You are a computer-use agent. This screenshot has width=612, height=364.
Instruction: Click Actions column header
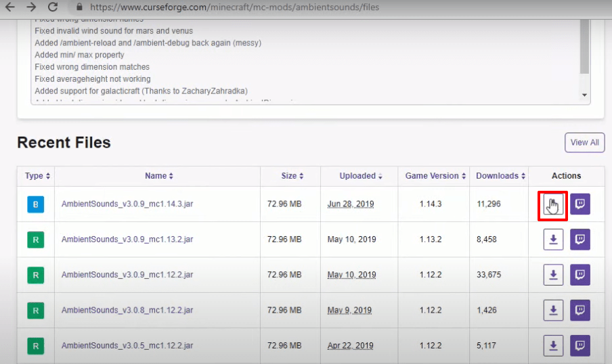[566, 176]
